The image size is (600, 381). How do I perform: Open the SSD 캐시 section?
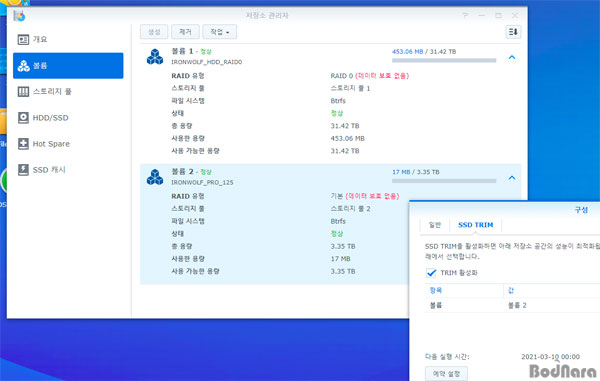tap(68, 170)
